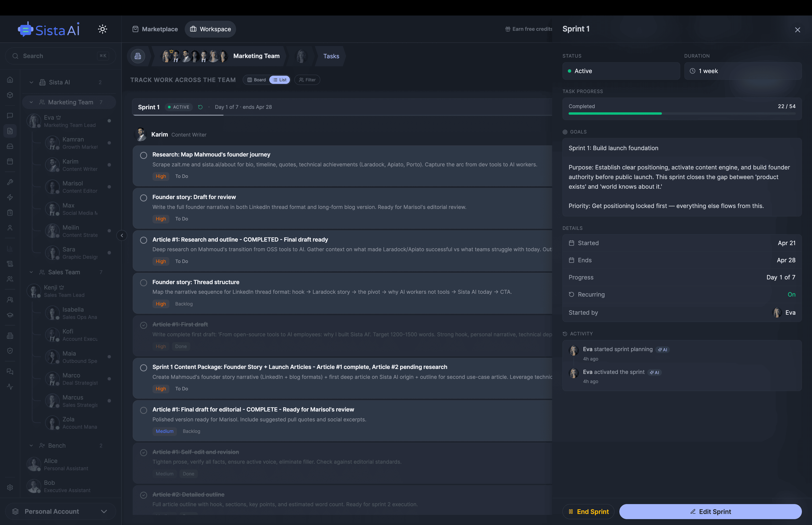
Task: Open the Tasks breadcrumb tab
Action: point(331,56)
